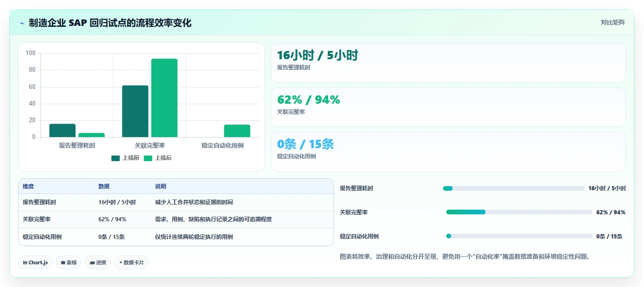
Task: Click the 上线后 bar for 关联完整率
Action: tap(164, 98)
